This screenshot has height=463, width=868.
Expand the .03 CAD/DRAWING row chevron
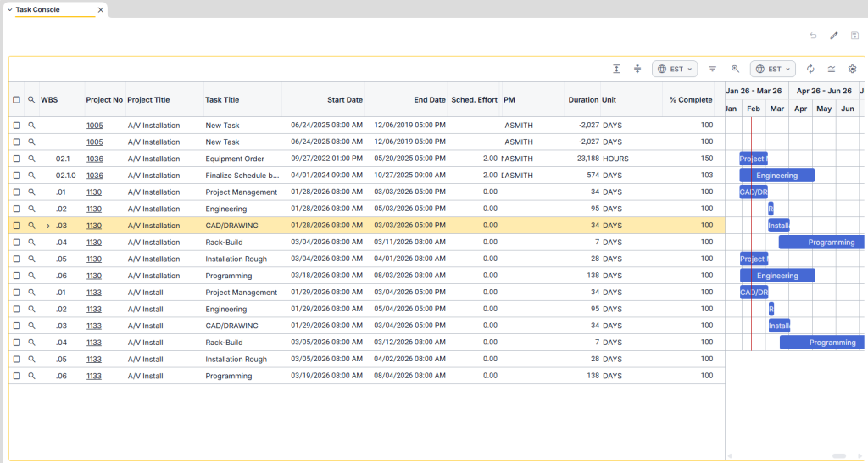[48, 226]
